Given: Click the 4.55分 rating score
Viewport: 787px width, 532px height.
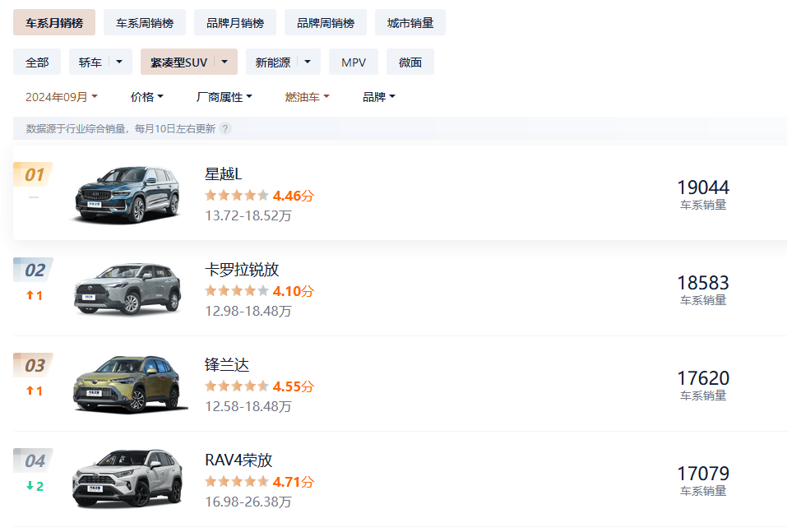Looking at the screenshot, I should (293, 386).
